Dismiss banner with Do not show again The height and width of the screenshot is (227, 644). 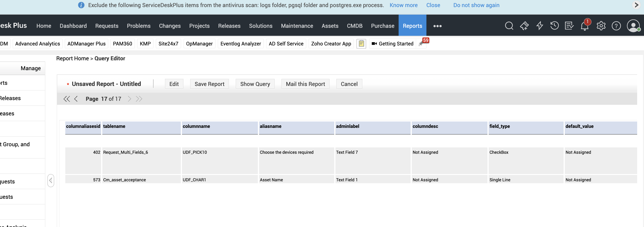coord(476,5)
